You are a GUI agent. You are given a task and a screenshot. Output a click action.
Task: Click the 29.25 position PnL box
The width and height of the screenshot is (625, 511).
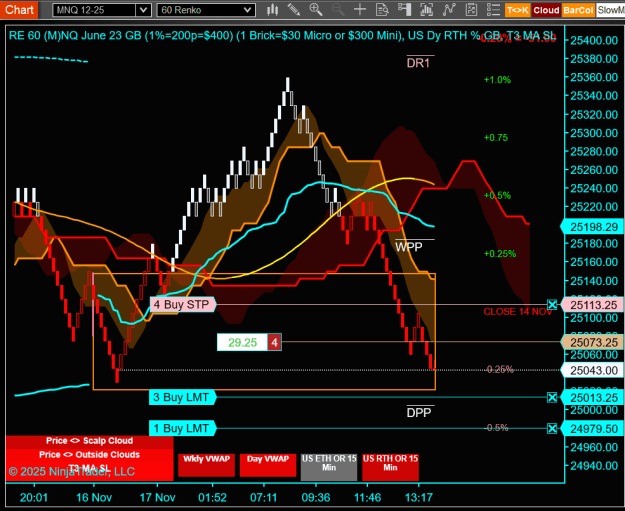(x=242, y=342)
